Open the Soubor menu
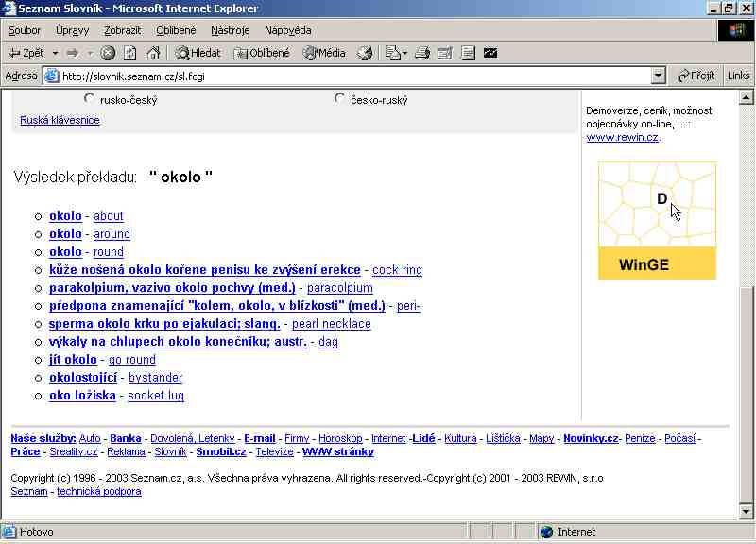The image size is (756, 544). (x=25, y=30)
